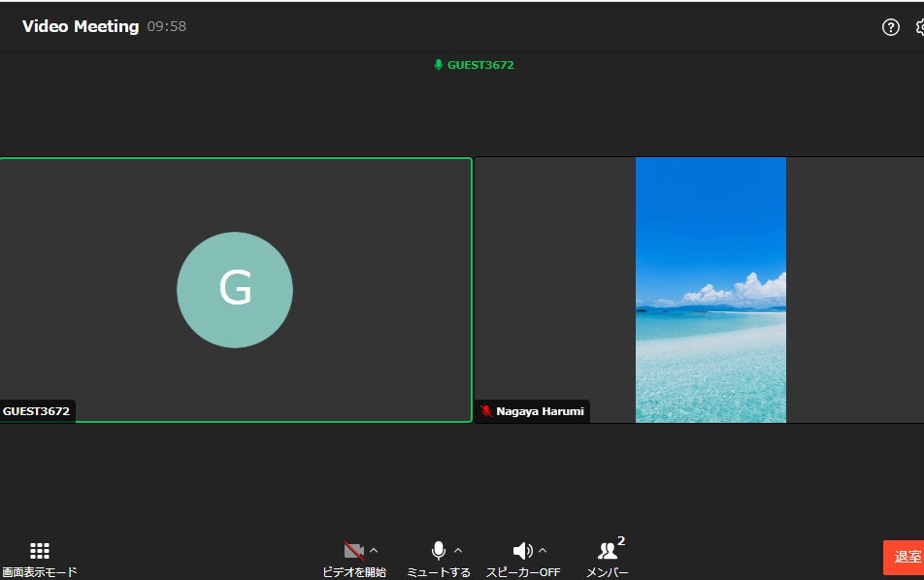Click the member count badge showing 2
The width and height of the screenshot is (924, 580).
(621, 541)
